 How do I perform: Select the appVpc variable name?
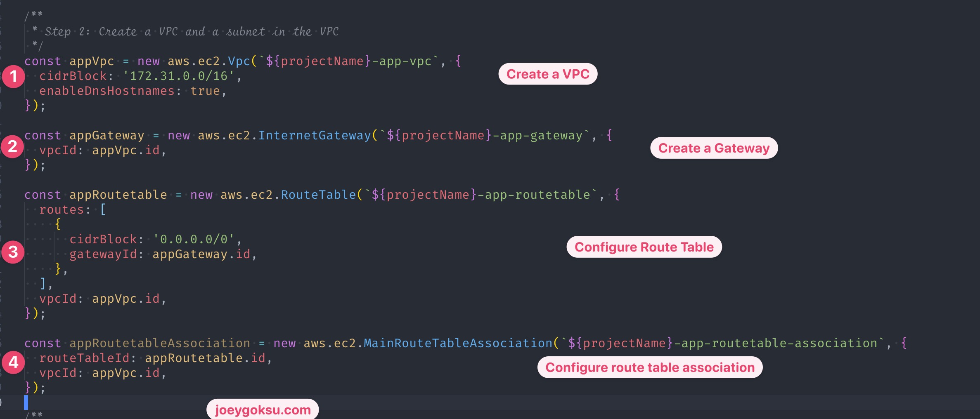tap(92, 61)
